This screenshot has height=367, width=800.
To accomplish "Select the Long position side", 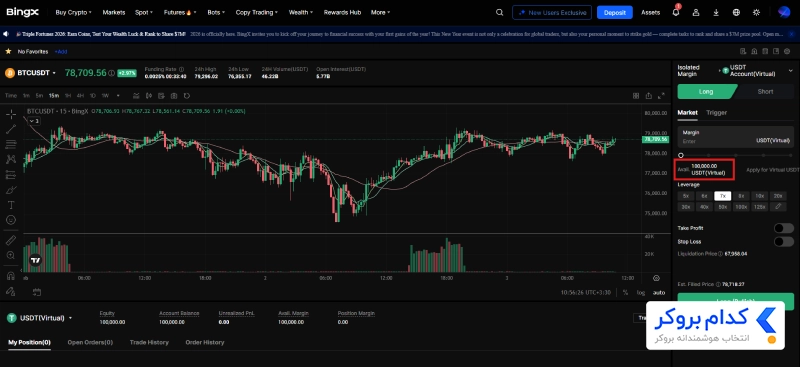I will pos(706,92).
